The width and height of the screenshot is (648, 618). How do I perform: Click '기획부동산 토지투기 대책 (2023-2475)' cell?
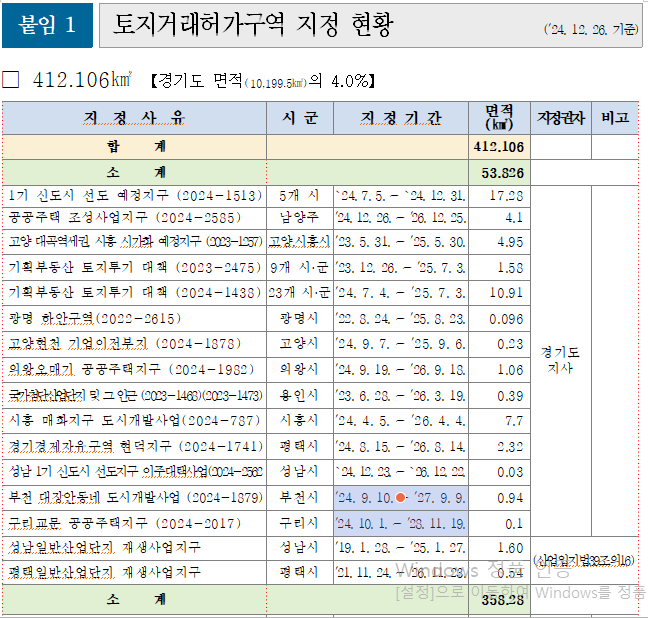134,267
